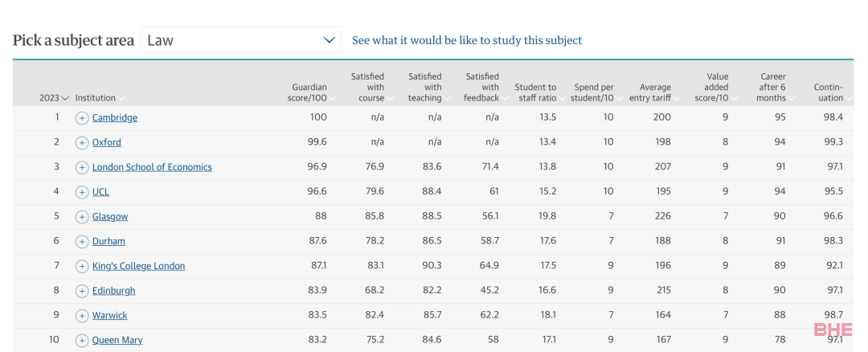
Task: Click the plus icon next to Glasgow
Action: pos(82,217)
